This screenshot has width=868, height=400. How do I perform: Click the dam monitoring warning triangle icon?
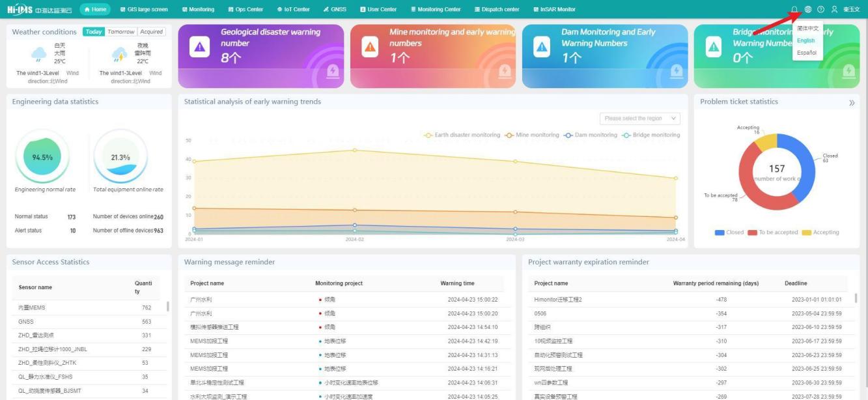point(542,47)
